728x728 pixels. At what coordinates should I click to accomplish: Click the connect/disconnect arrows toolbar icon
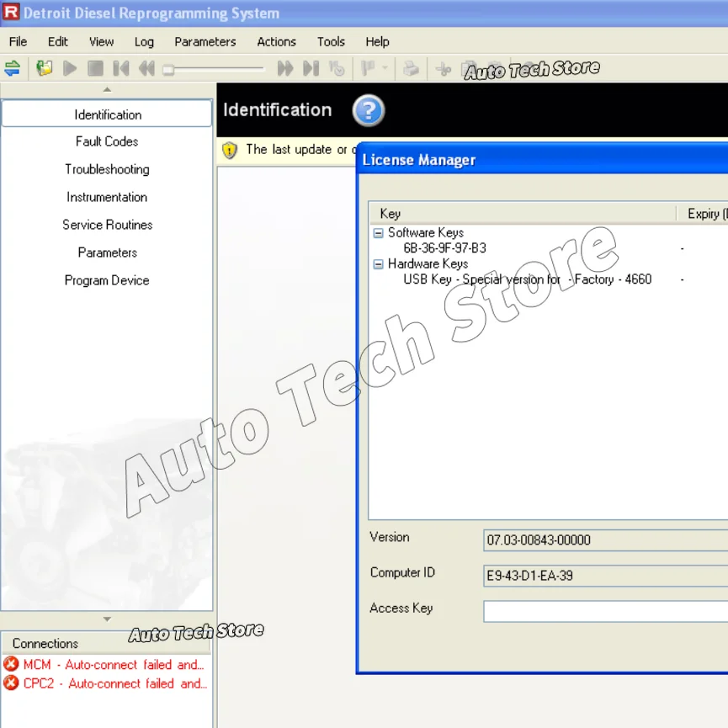click(12, 69)
